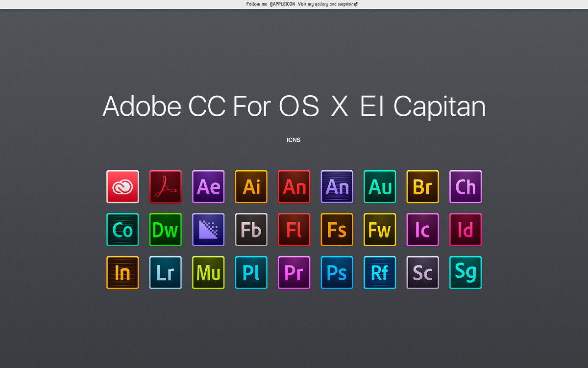Open the Dreamweaver Dw icon
Image resolution: width=588 pixels, height=368 pixels.
point(165,230)
